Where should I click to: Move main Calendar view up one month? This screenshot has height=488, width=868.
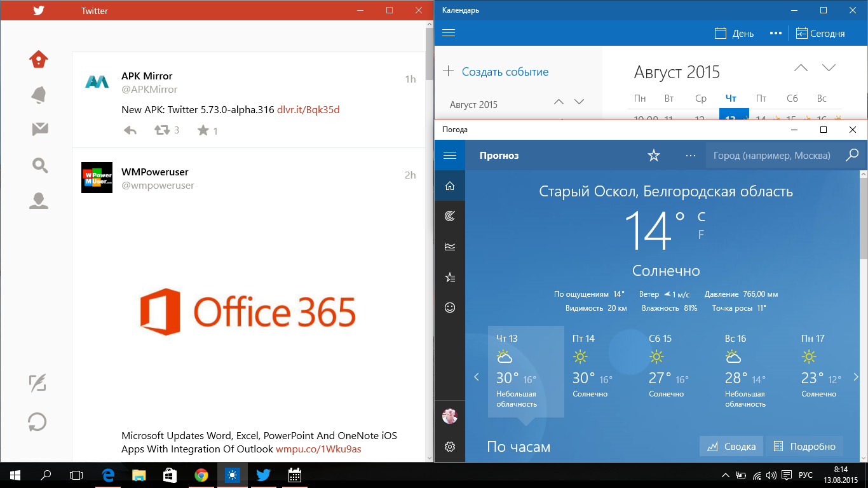(801, 67)
